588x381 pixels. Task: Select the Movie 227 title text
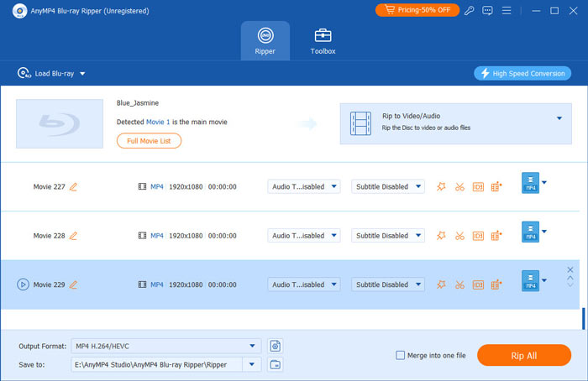pyautogui.click(x=49, y=186)
